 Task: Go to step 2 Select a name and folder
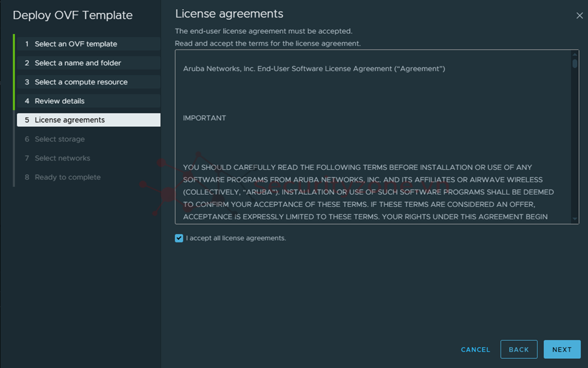coord(89,63)
